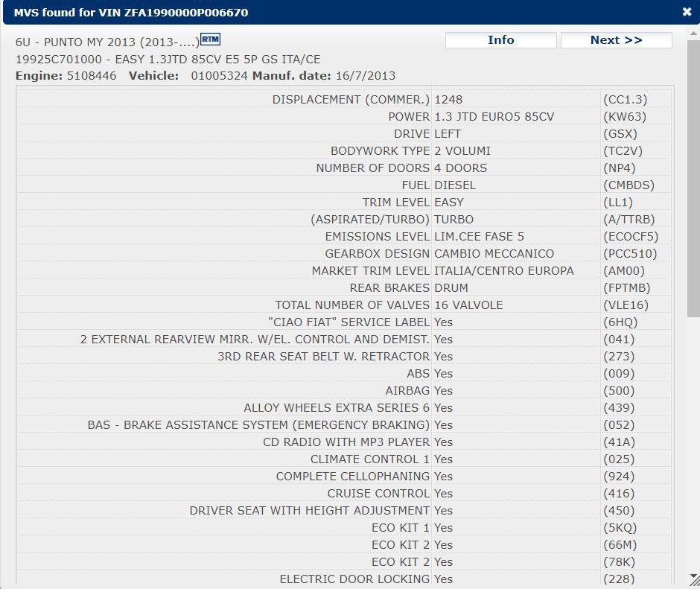Screen dimensions: 700x589
Task: Select 'CAMBIO MECCANICO' gearbox value
Action: [494, 254]
